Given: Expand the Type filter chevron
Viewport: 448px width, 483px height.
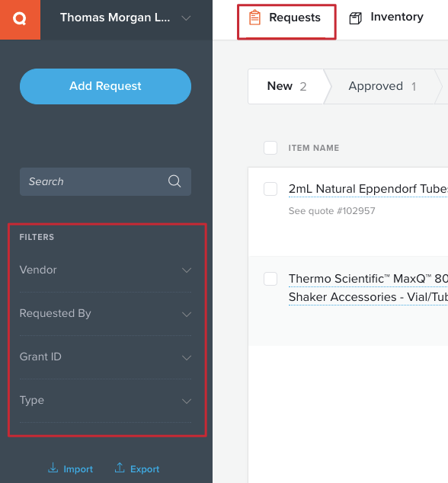Looking at the screenshot, I should coord(187,401).
